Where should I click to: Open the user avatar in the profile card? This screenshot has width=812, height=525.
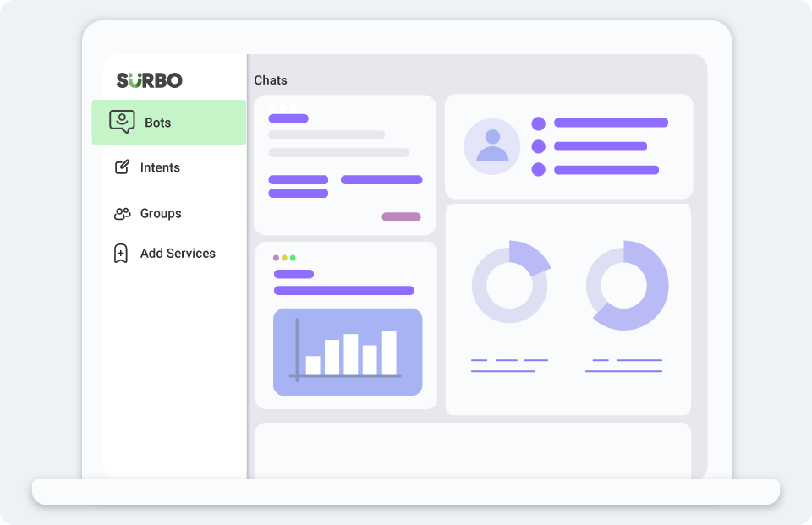[491, 146]
